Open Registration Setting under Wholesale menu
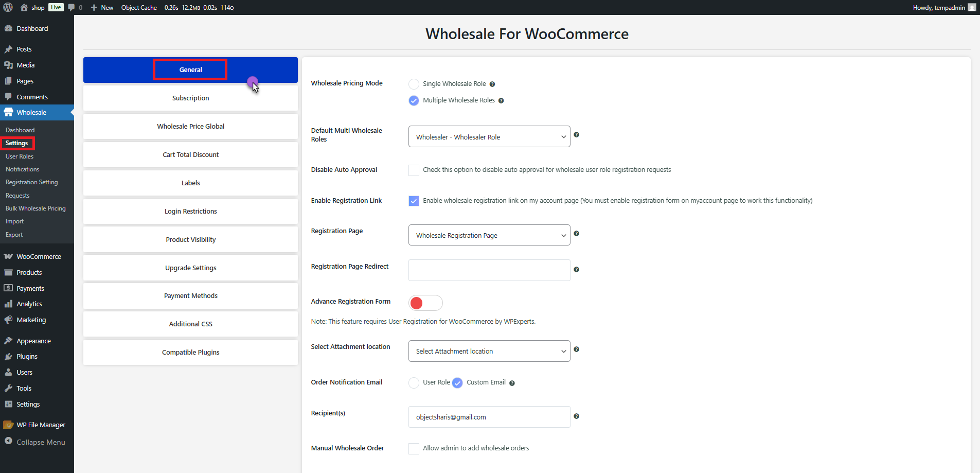The height and width of the screenshot is (473, 980). point(31,182)
